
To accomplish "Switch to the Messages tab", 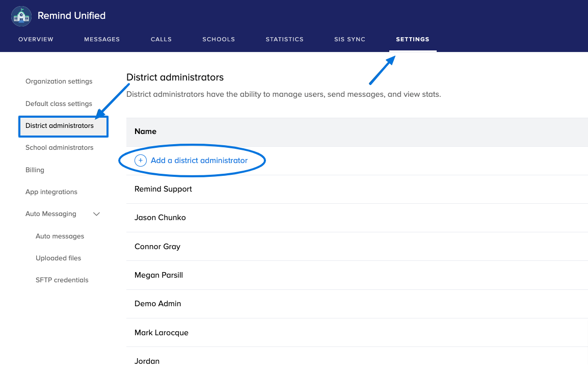I will (102, 39).
